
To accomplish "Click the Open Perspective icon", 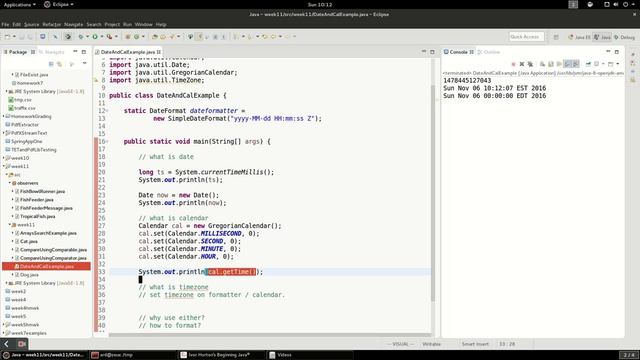I will [556, 37].
